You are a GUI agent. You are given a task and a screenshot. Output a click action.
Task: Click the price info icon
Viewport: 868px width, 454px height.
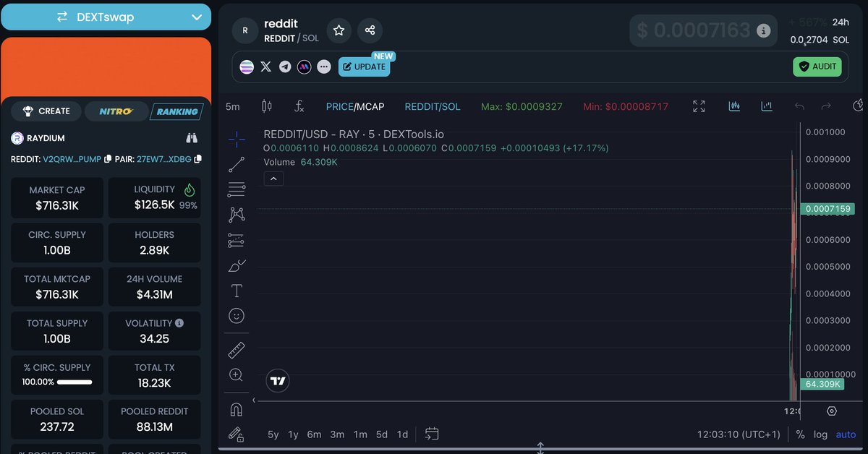[x=763, y=30]
